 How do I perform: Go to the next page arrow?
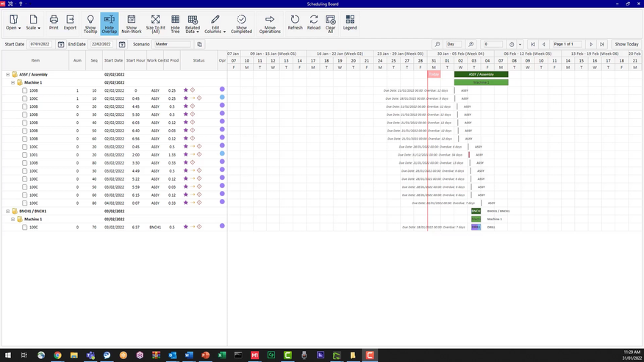click(591, 44)
